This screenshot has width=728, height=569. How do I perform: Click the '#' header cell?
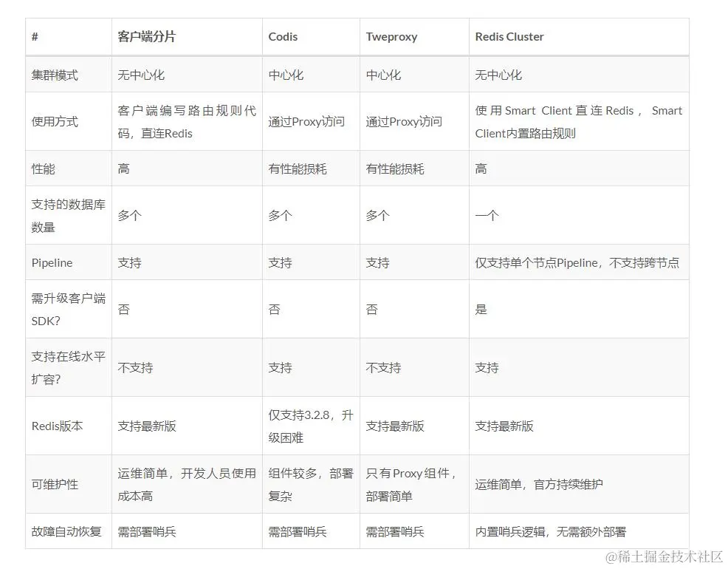(35, 37)
